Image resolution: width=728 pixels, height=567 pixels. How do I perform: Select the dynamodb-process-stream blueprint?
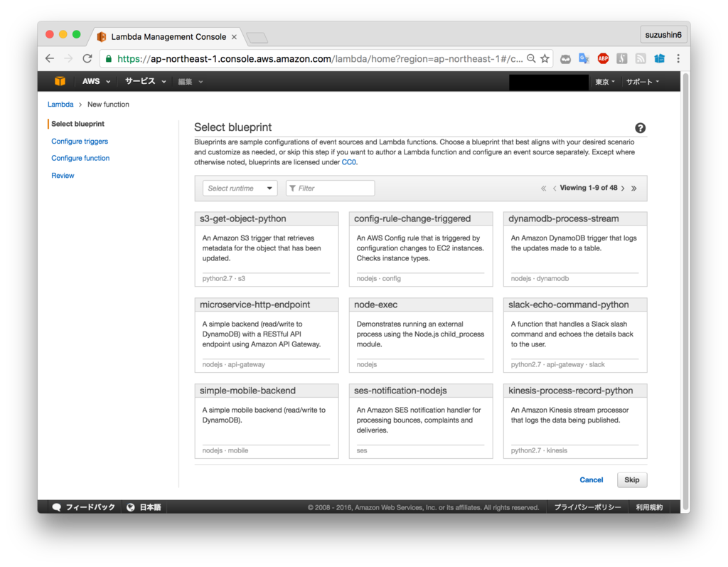click(x=575, y=249)
